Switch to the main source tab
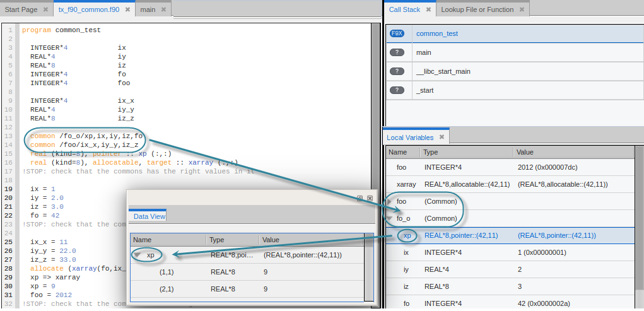The image size is (644, 311). (148, 10)
